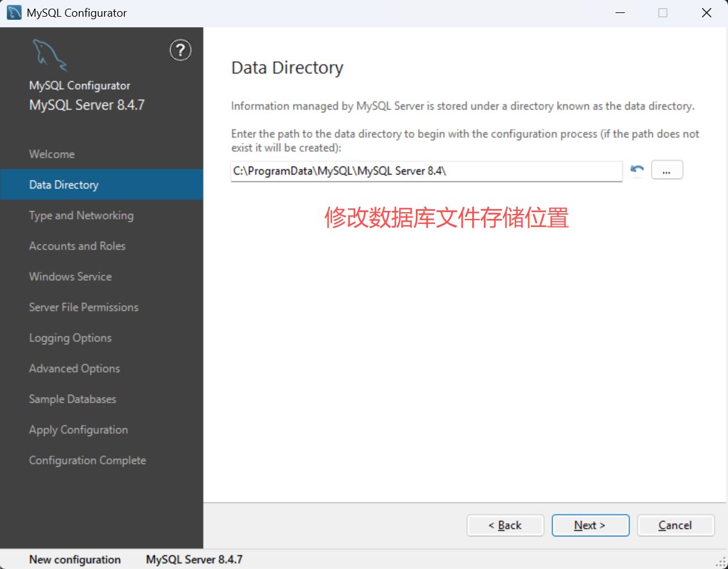Click the 'Data Directory' page heading

tap(287, 68)
